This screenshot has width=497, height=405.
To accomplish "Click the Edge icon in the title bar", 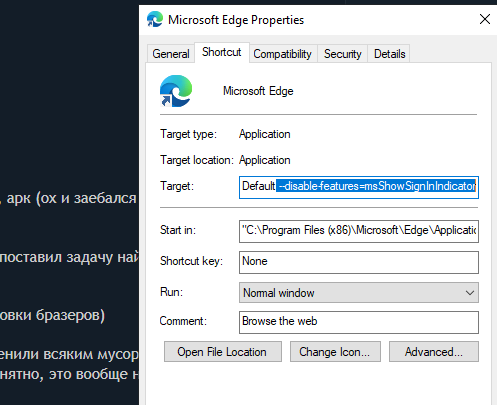I will click(x=155, y=19).
